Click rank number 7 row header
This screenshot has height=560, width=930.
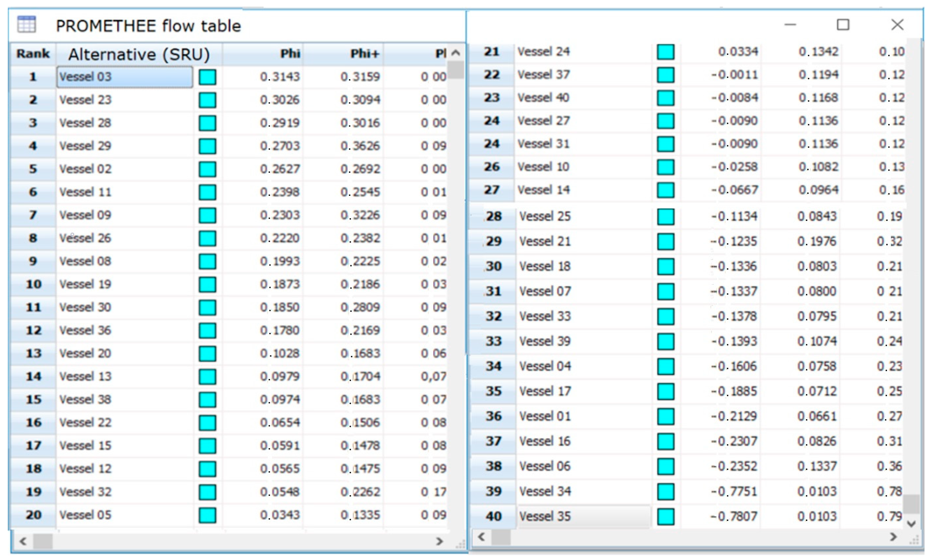[x=33, y=215]
